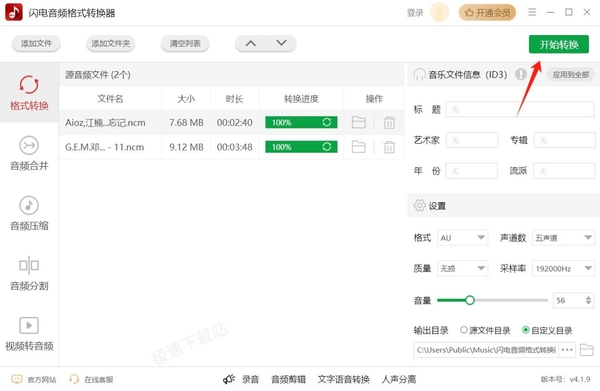Reconvert icon on Aioz,江楠 progress bar

coord(326,122)
